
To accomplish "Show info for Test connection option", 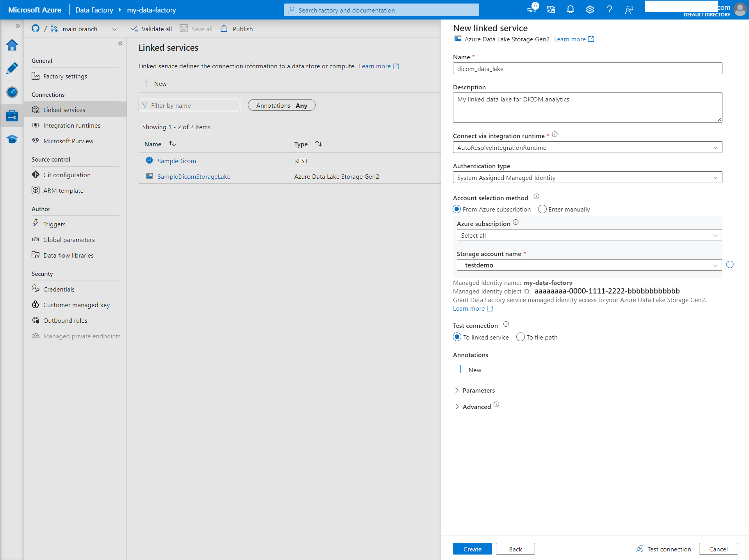I will coord(506,324).
